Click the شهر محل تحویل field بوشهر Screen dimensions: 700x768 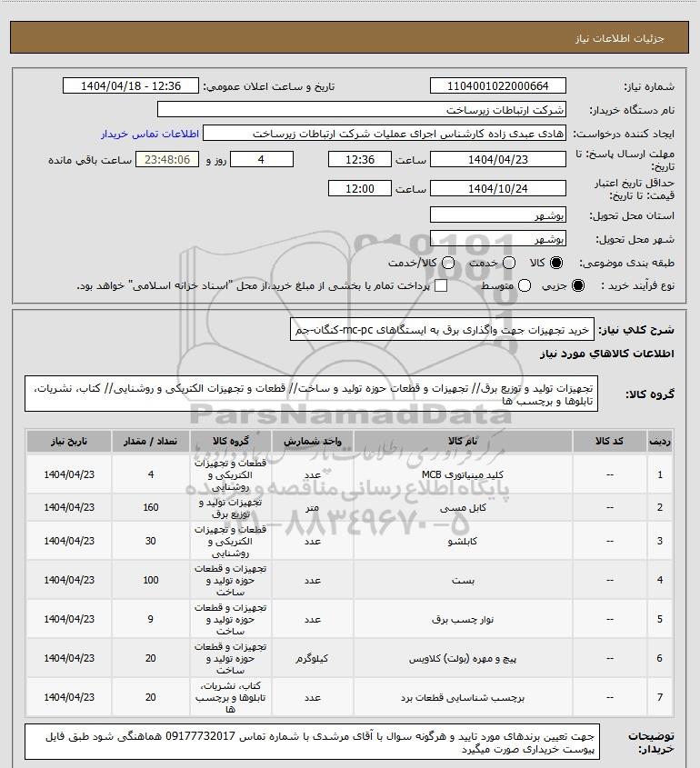pos(497,238)
